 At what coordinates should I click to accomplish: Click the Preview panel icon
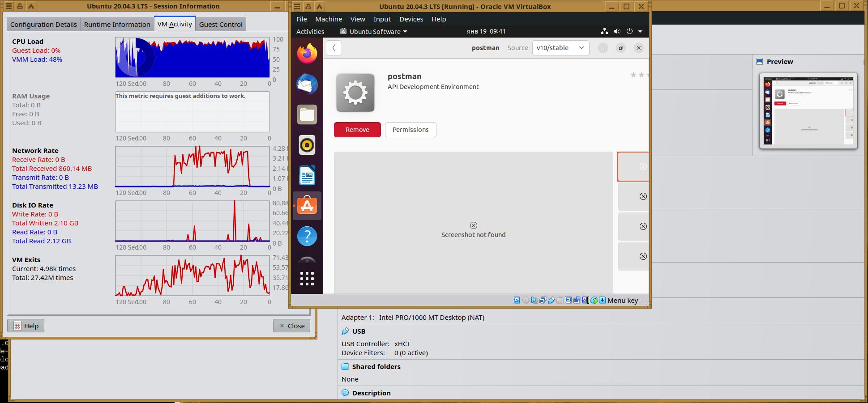[760, 61]
